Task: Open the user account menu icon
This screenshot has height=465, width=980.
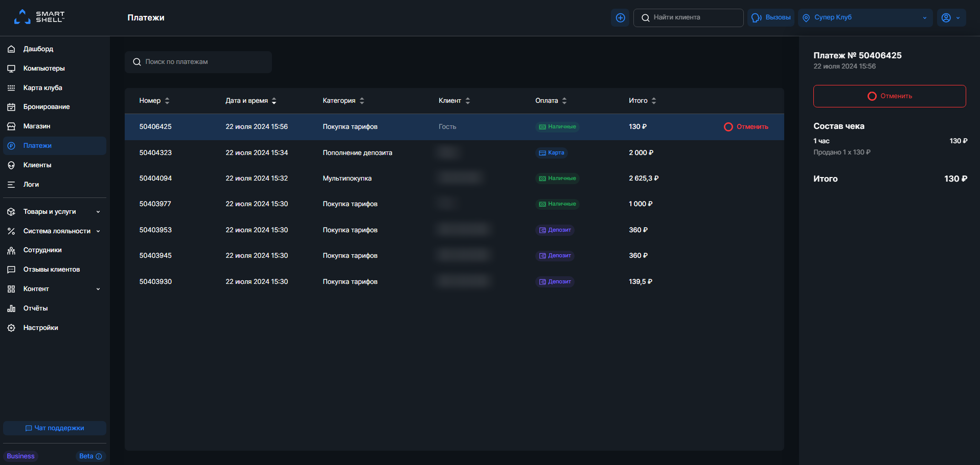Action: 950,18
